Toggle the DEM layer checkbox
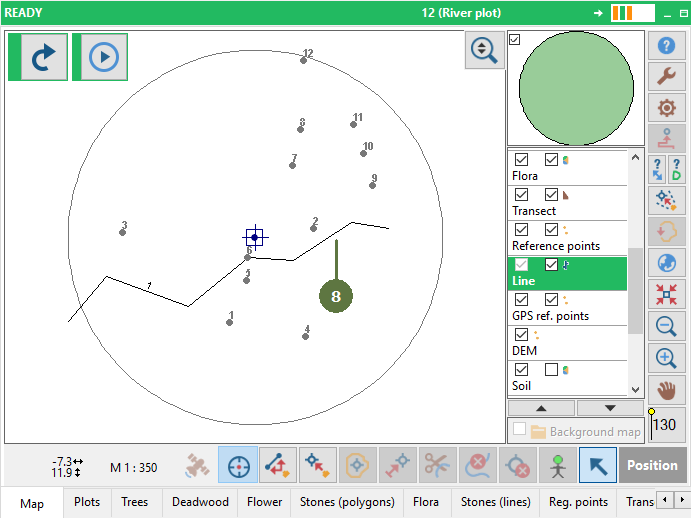Viewport: 691px width, 518px height. coord(521,334)
